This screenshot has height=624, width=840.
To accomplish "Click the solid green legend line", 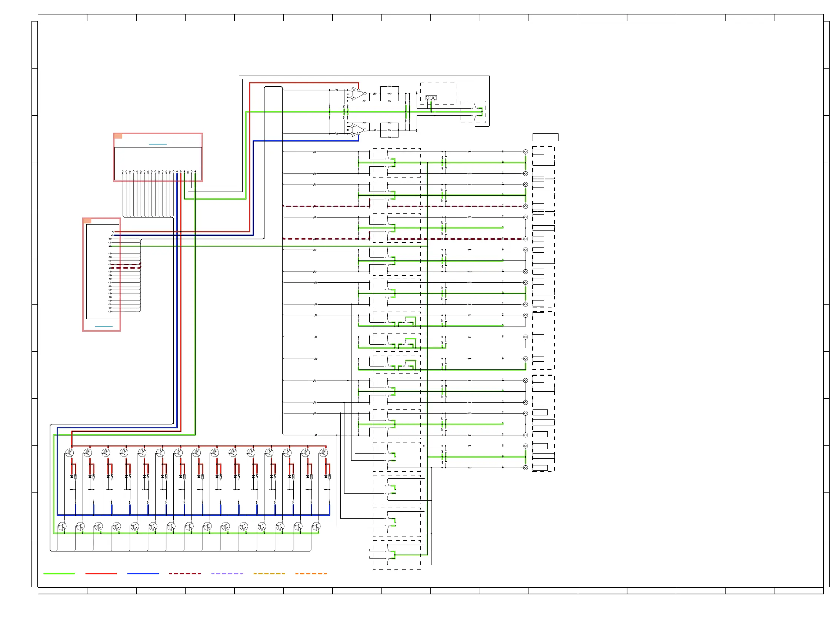I will click(59, 573).
